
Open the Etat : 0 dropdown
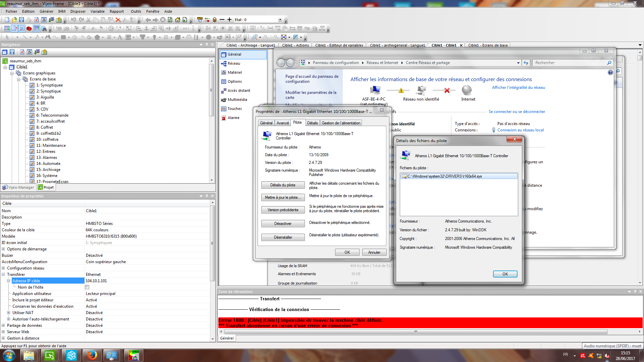click(280, 20)
